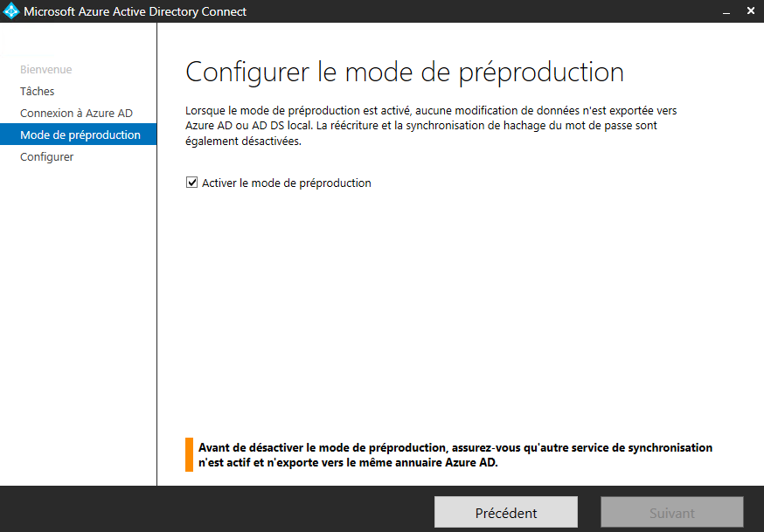Open the Tâches step in sidebar

tap(37, 91)
